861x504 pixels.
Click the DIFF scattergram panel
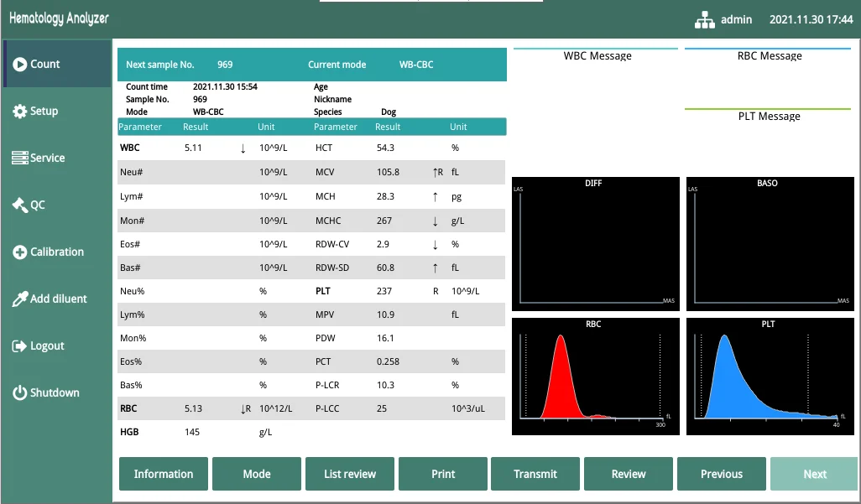click(595, 243)
